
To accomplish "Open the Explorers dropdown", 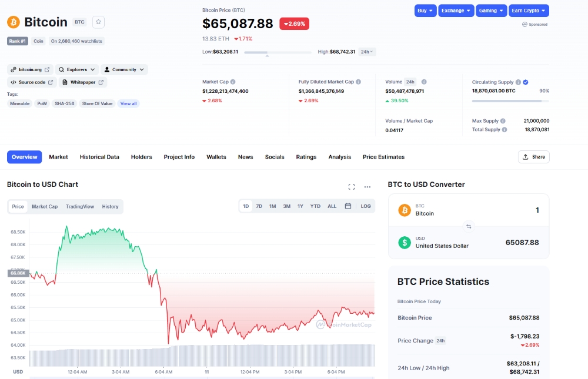I will pos(77,70).
